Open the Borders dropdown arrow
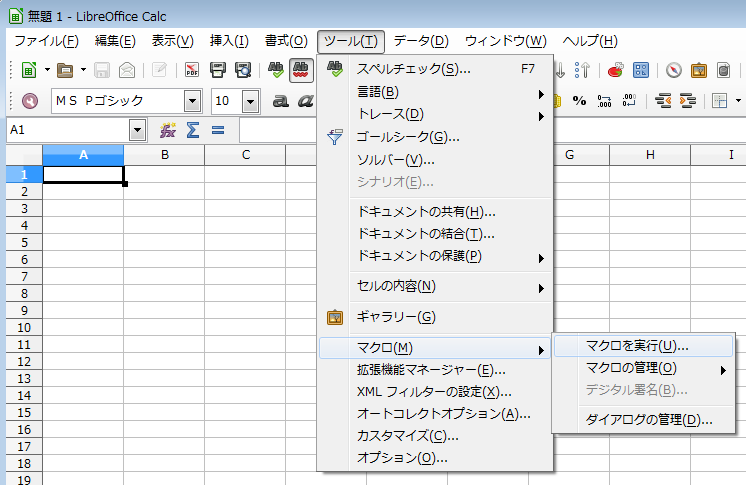Image resolution: width=746 pixels, height=485 pixels. coord(738,101)
